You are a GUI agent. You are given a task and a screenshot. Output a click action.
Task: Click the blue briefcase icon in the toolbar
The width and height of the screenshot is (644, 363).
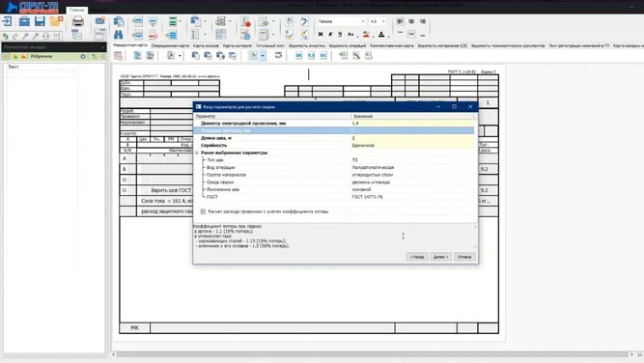(24, 21)
